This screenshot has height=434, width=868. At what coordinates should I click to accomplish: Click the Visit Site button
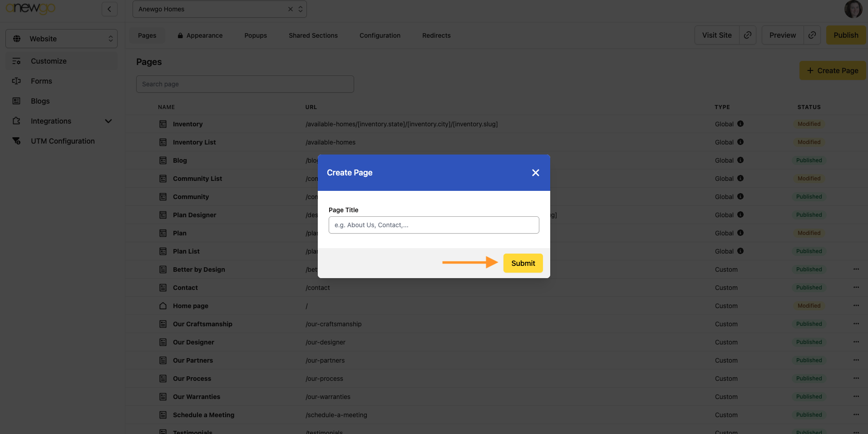tap(717, 35)
